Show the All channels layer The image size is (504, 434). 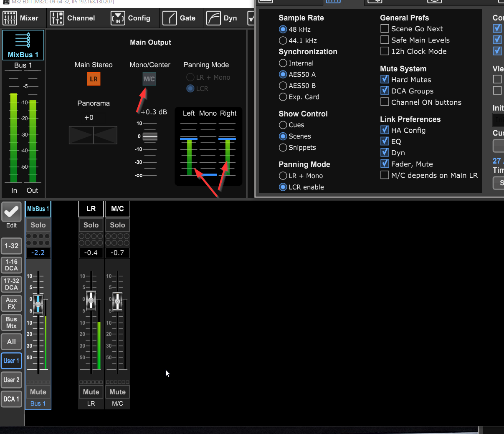pyautogui.click(x=11, y=342)
